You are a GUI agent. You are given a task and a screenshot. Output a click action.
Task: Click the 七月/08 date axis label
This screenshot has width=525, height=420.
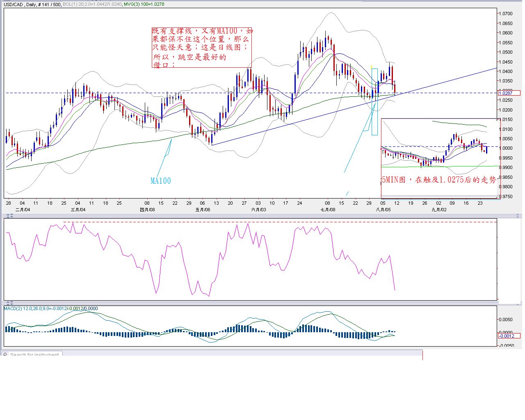click(x=328, y=210)
